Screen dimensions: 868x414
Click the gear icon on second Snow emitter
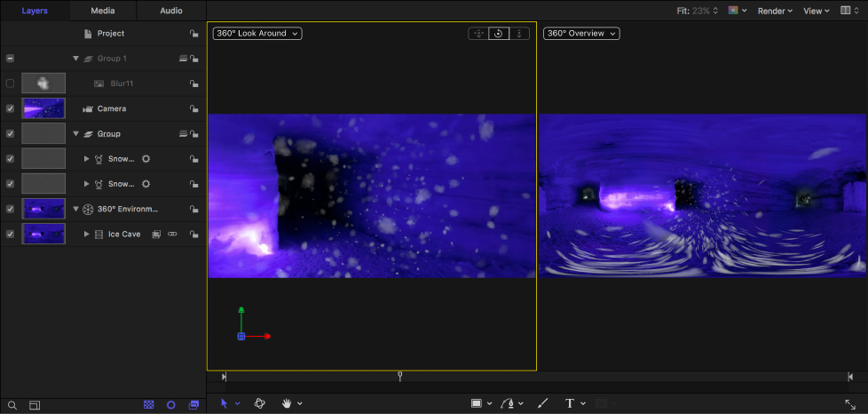[146, 184]
